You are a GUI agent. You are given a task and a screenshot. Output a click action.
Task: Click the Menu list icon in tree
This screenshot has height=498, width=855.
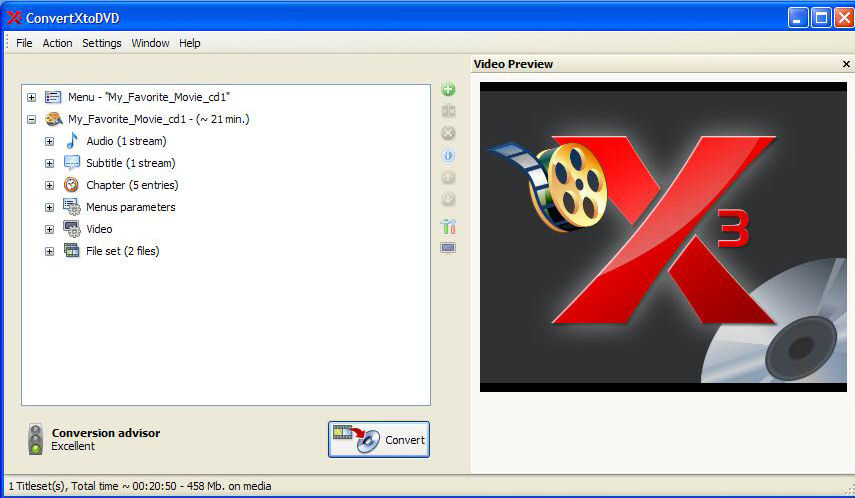click(53, 97)
